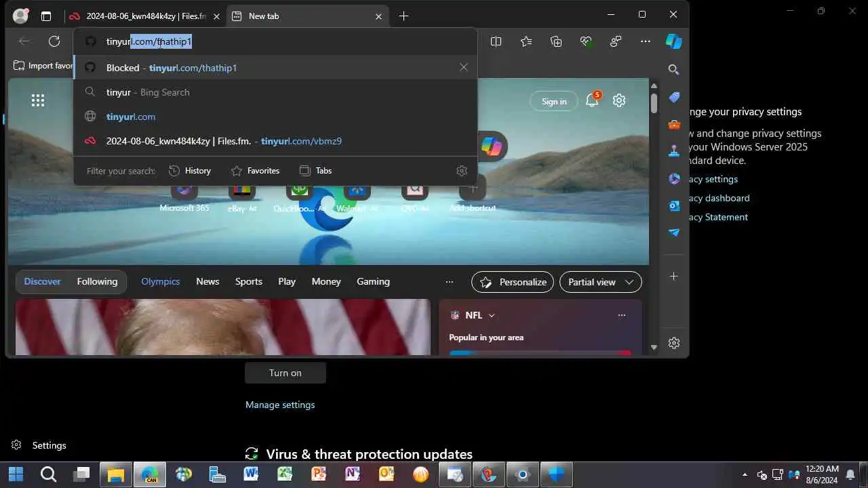This screenshot has width=868, height=488.
Task: Switch to the Discover feed tab
Action: click(42, 281)
